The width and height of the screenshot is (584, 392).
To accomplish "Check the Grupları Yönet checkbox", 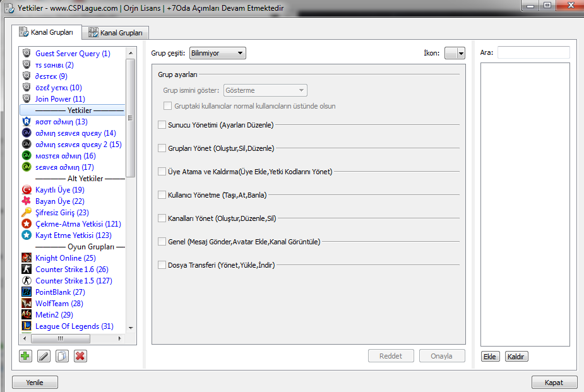I will tap(162, 148).
